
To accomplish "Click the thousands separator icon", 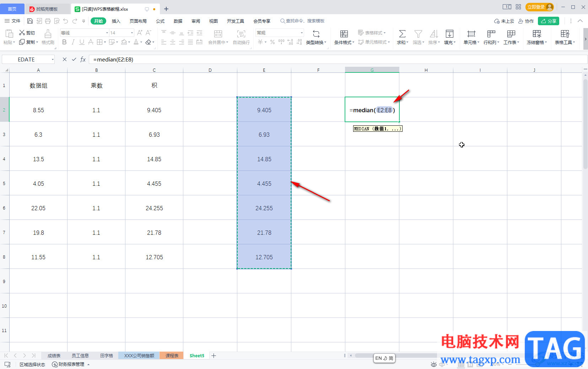I will point(281,42).
